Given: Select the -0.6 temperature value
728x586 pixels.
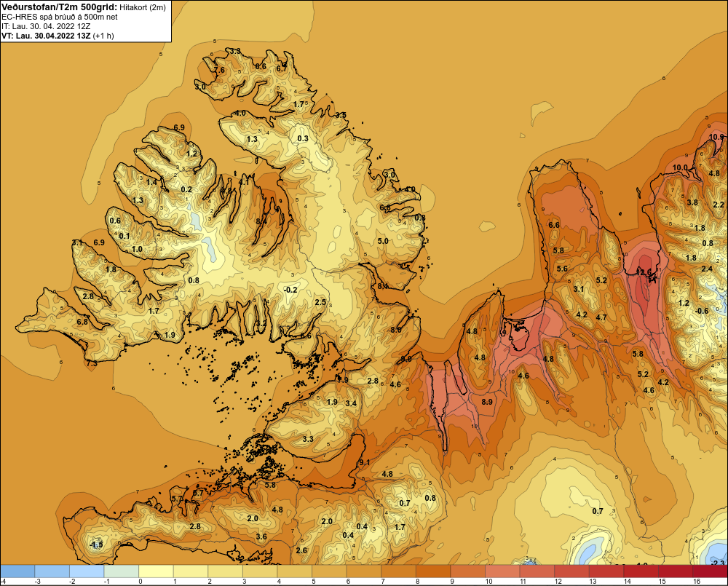Looking at the screenshot, I should [702, 311].
